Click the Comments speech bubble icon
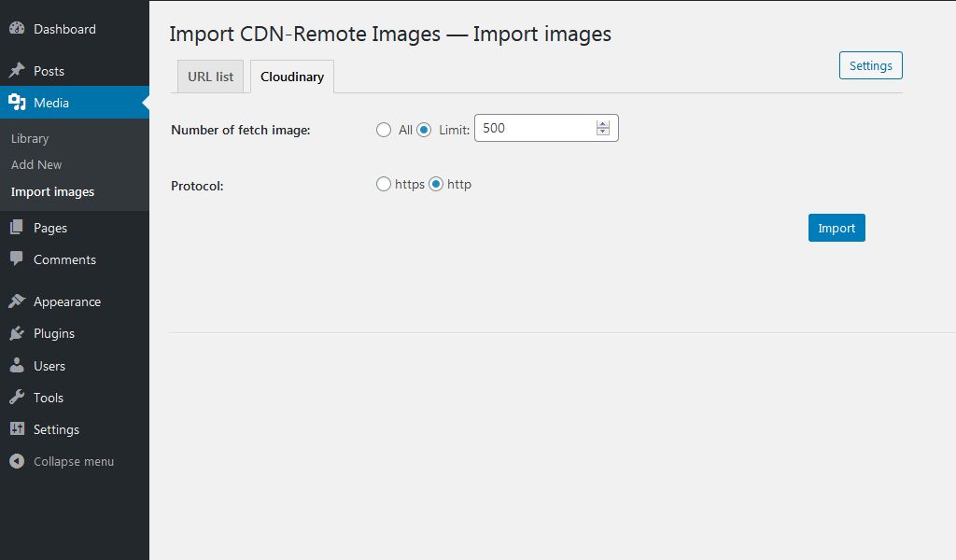 pyautogui.click(x=17, y=259)
